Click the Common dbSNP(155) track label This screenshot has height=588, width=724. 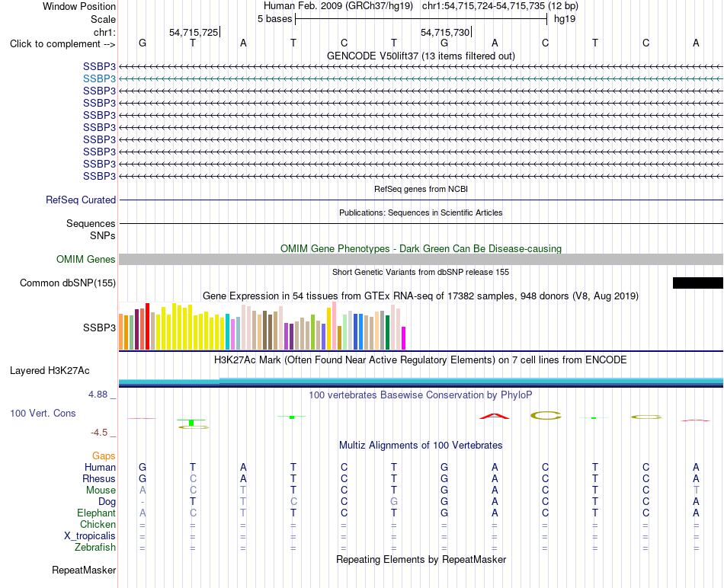click(x=67, y=283)
